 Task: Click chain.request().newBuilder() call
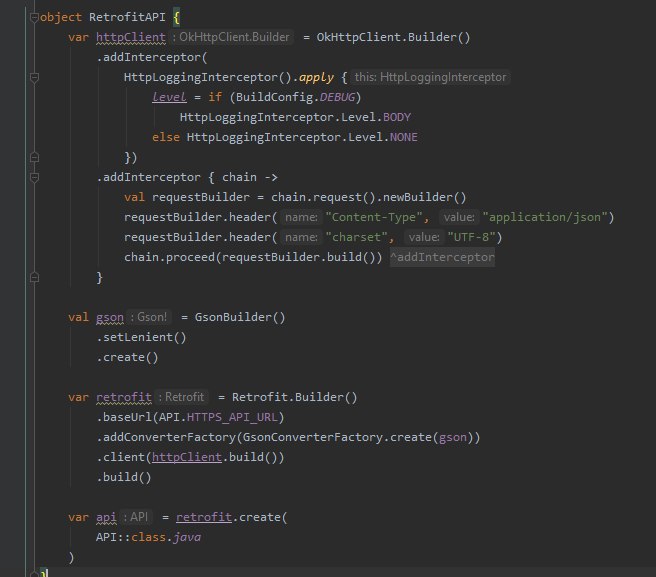tap(368, 197)
